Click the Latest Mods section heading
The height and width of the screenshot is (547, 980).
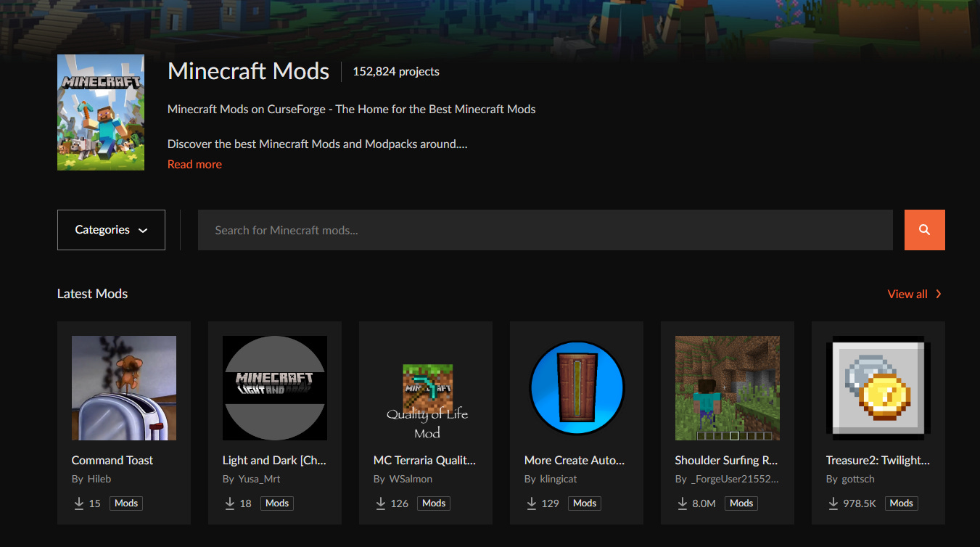coord(92,294)
